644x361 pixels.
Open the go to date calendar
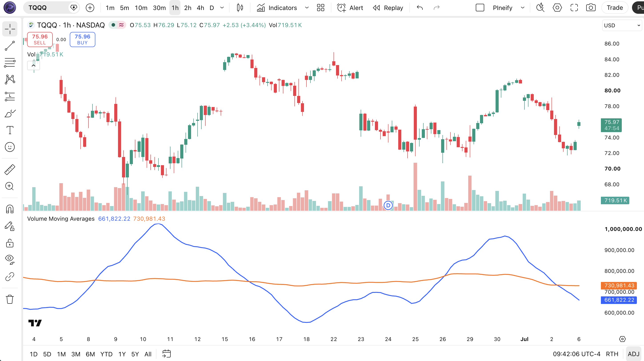[166, 354]
